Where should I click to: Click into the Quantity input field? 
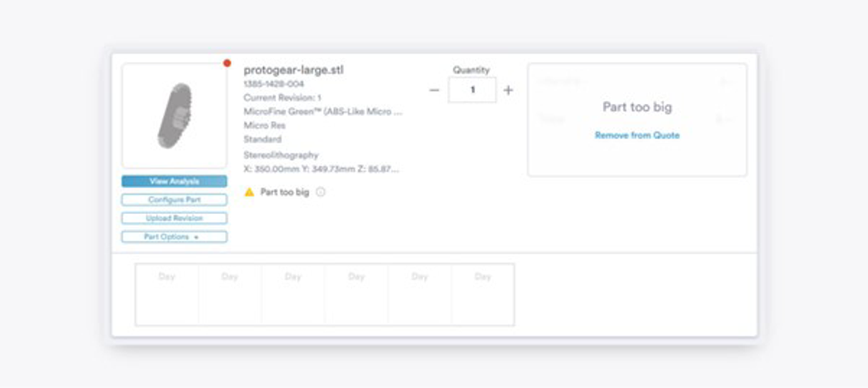pos(472,89)
